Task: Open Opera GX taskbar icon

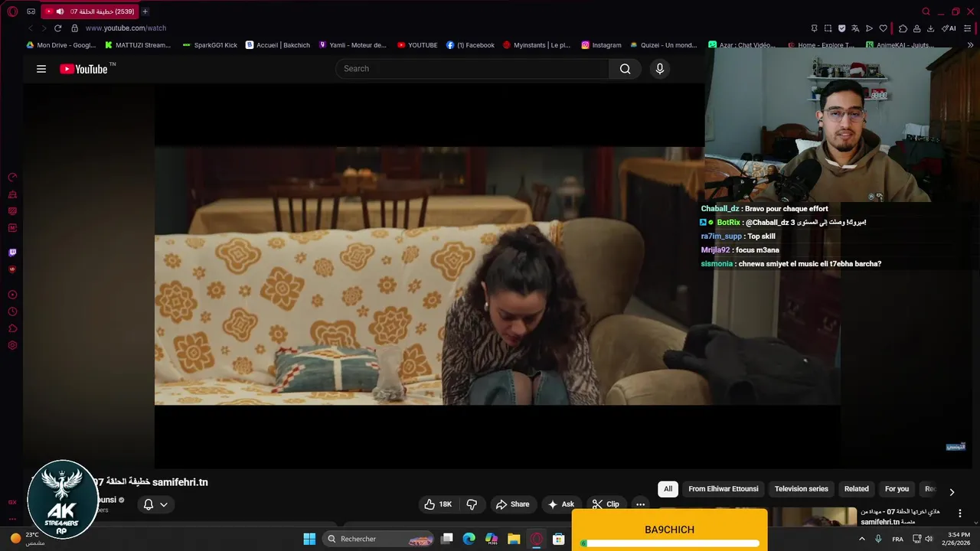Action: pos(537,539)
